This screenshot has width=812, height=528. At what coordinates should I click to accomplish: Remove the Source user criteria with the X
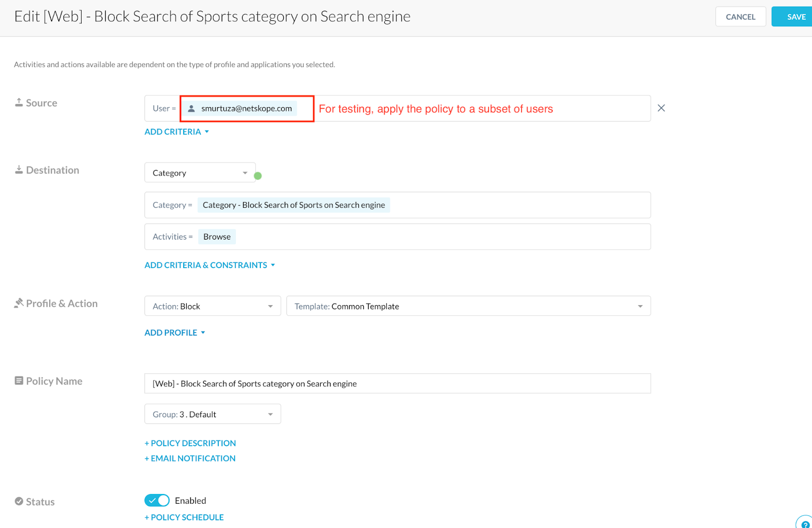point(661,108)
